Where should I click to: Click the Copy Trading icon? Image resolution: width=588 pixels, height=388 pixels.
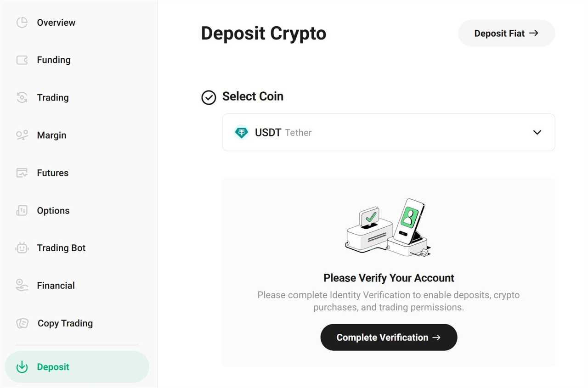pos(22,323)
